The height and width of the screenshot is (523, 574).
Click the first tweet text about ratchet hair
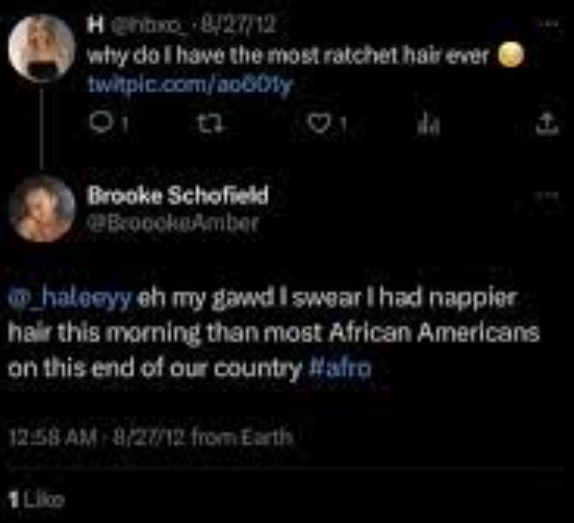(x=288, y=56)
